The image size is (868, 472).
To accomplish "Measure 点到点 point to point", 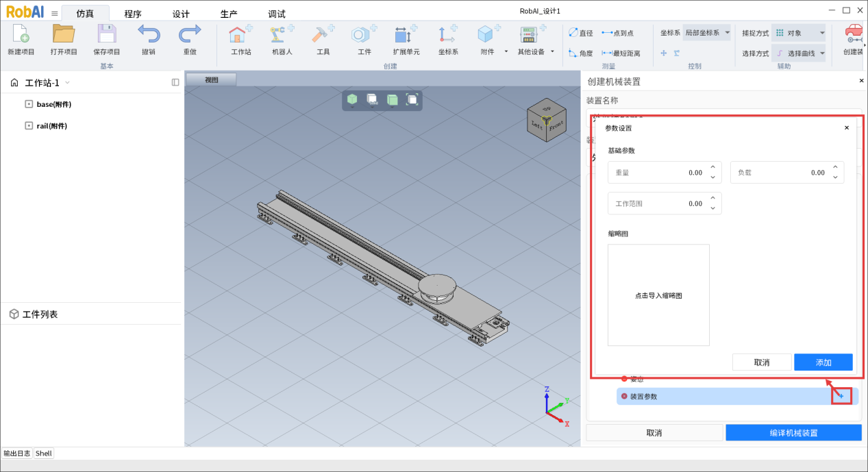I will coord(617,33).
